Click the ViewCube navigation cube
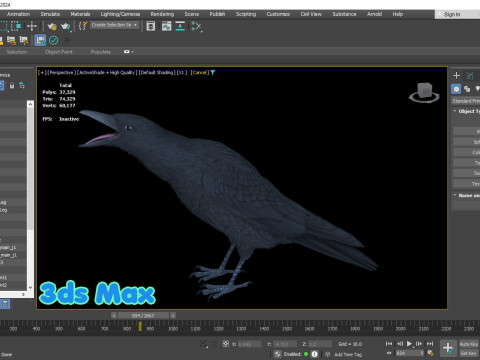This screenshot has height=360, width=480. coord(424,91)
